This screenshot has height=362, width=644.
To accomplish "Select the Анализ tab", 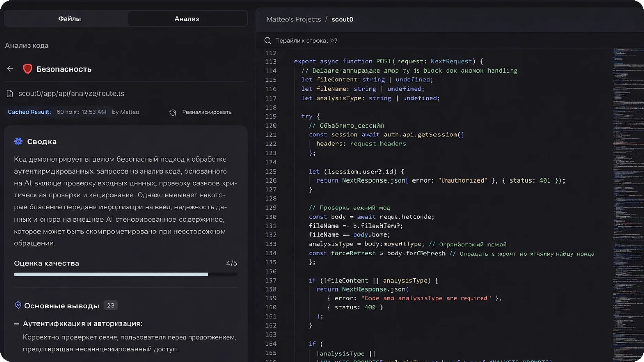I will (187, 19).
